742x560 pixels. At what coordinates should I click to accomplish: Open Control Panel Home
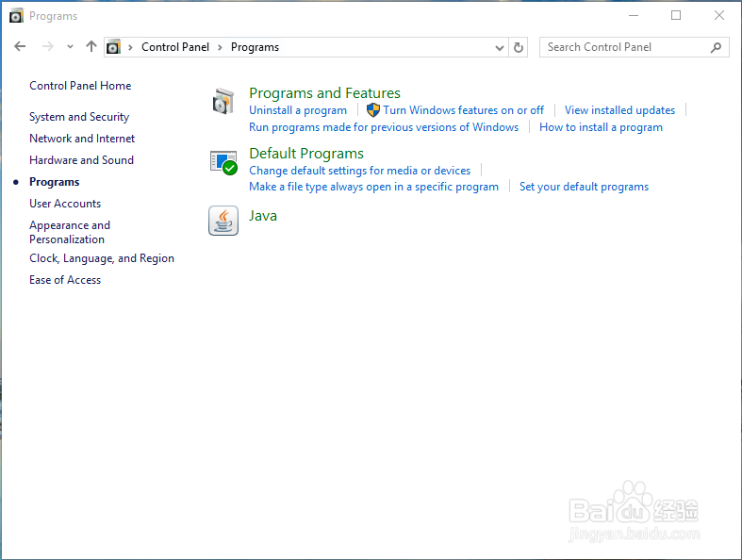(80, 86)
